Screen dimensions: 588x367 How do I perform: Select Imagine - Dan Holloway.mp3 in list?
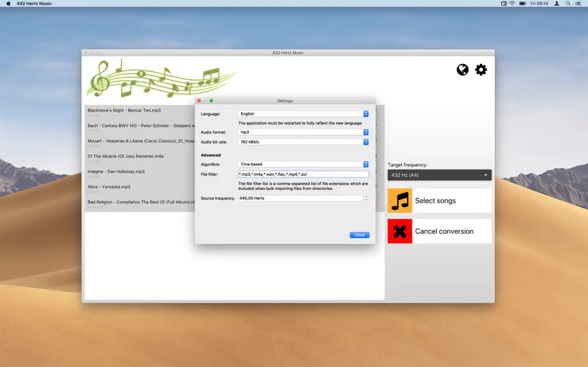[116, 171]
